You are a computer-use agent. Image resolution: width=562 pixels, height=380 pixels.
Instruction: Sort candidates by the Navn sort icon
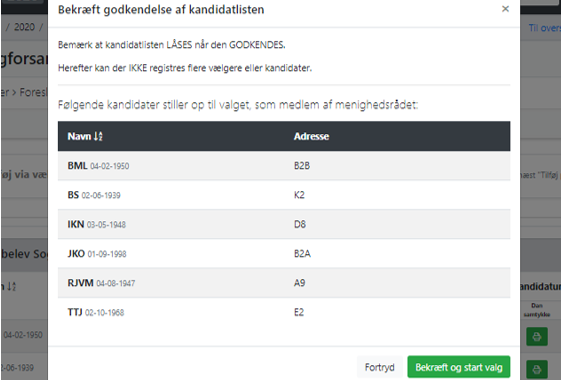(x=98, y=136)
